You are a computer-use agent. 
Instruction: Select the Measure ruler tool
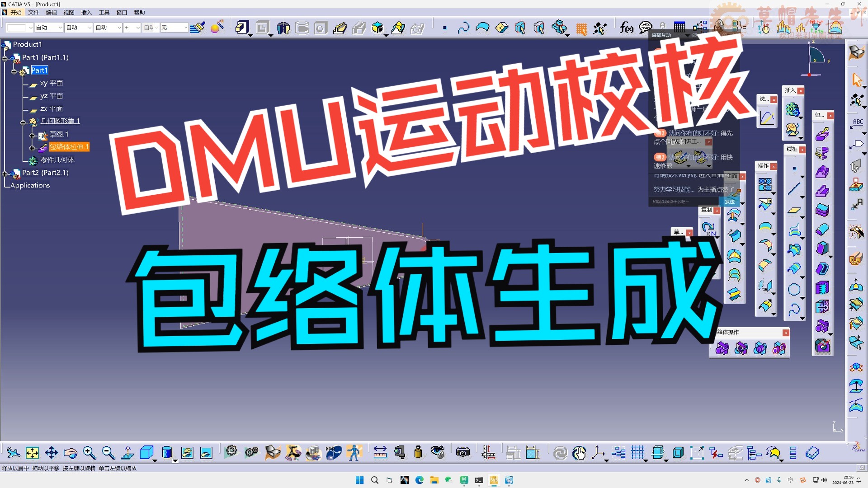(380, 453)
